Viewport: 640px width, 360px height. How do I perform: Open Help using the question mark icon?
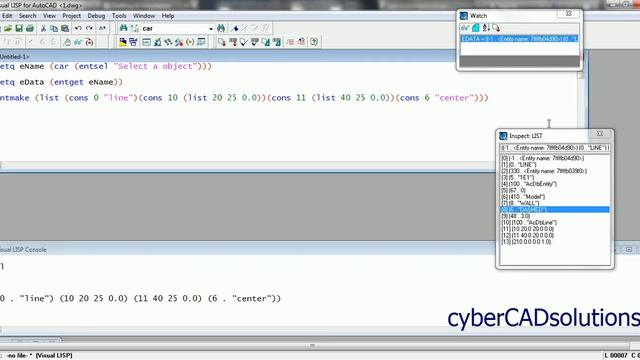click(x=314, y=42)
